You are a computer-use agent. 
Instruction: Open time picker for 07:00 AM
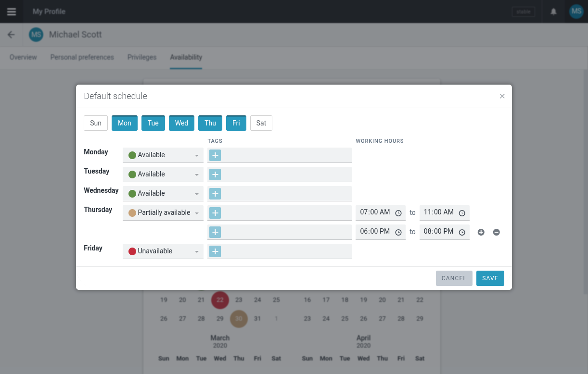pyautogui.click(x=398, y=213)
